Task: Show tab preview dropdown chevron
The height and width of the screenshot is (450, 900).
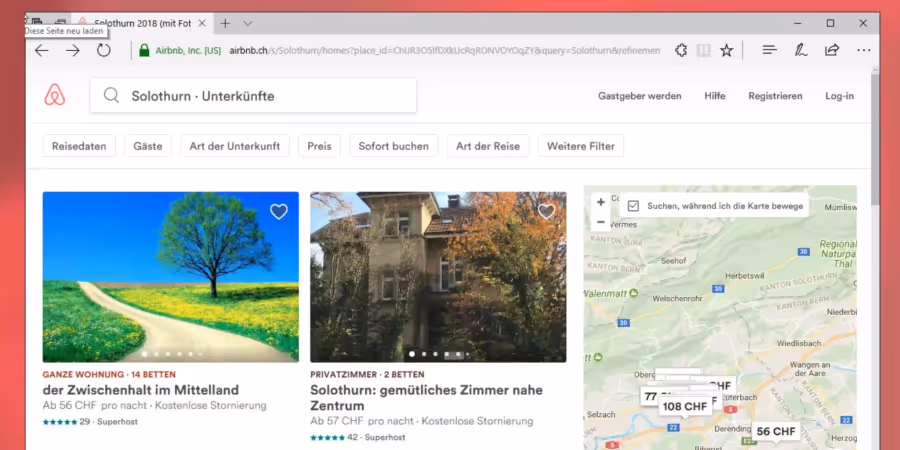Action: click(x=247, y=24)
